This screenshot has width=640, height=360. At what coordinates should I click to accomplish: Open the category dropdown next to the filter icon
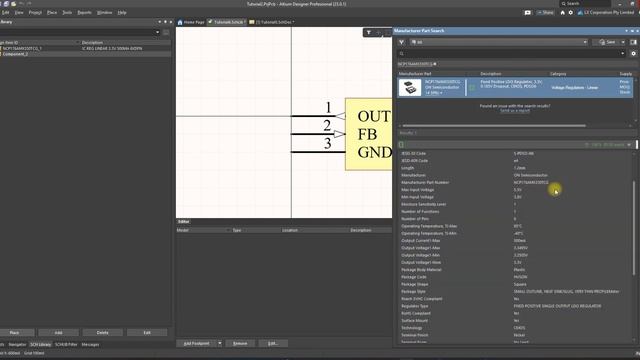click(498, 42)
